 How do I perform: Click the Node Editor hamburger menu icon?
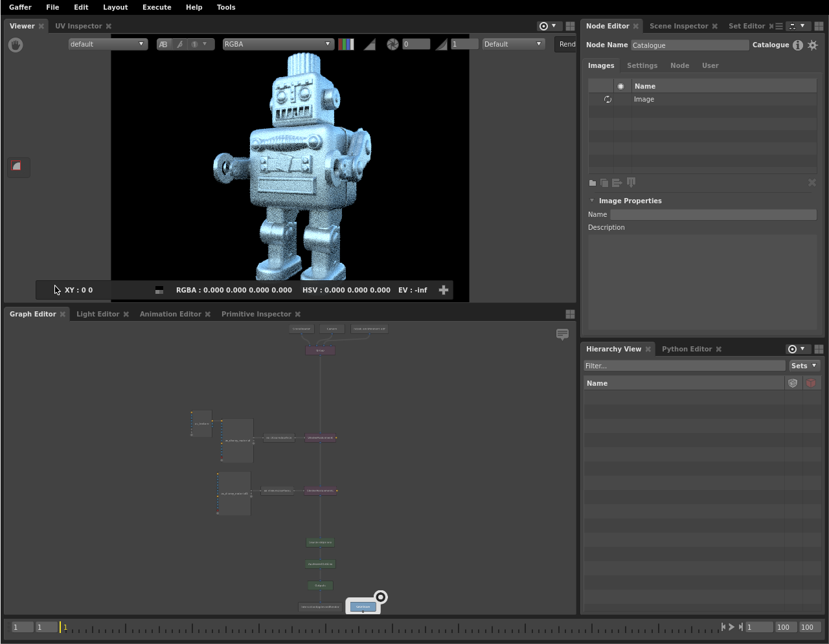(x=779, y=26)
